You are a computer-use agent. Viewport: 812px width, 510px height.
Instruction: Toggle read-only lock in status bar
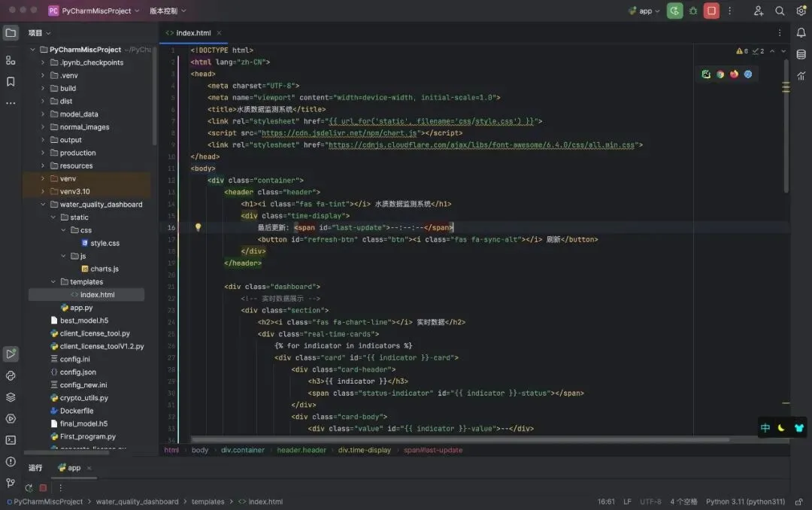coord(799,502)
